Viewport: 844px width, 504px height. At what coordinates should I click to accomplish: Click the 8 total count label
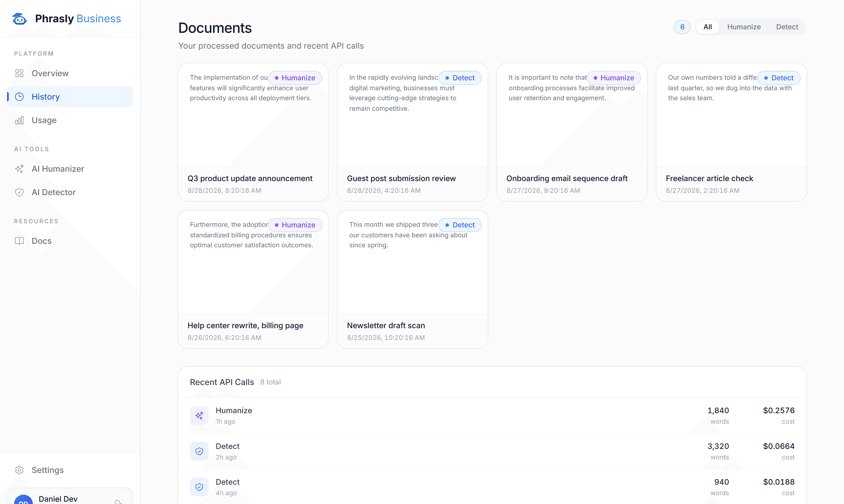tap(270, 382)
